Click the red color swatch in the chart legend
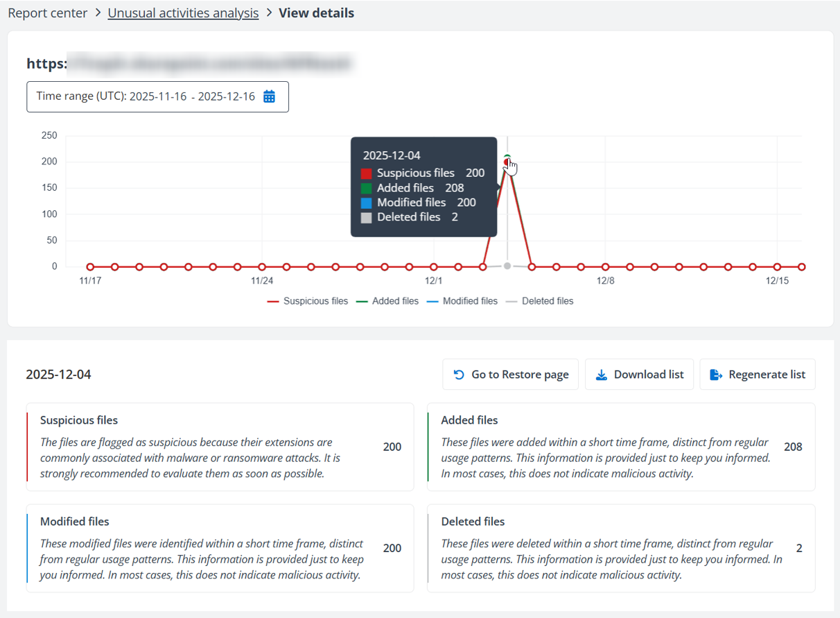The width and height of the screenshot is (840, 618). (273, 301)
